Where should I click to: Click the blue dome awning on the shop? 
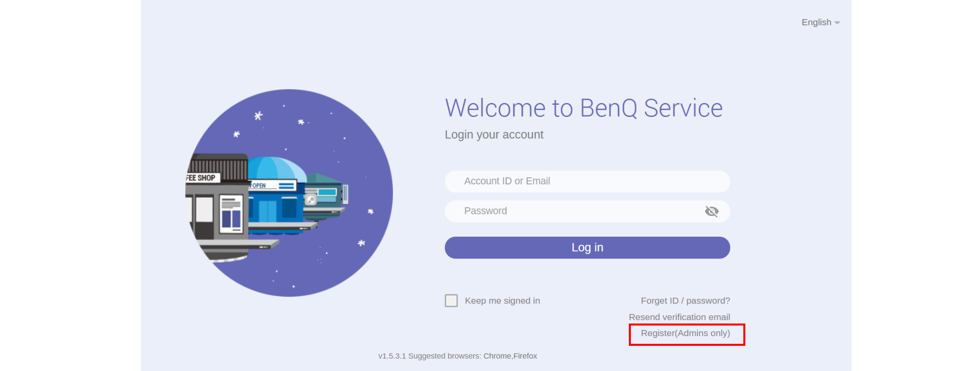[x=276, y=168]
